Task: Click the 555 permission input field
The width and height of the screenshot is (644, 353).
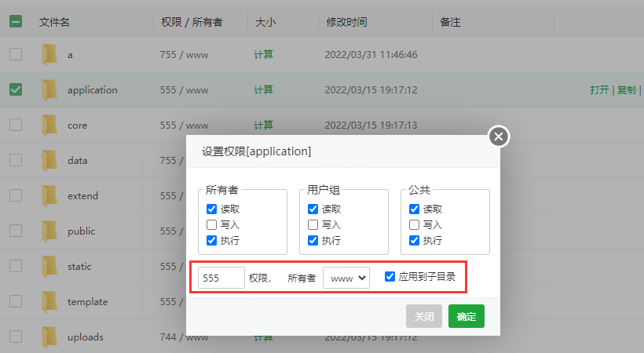Action: [221, 277]
